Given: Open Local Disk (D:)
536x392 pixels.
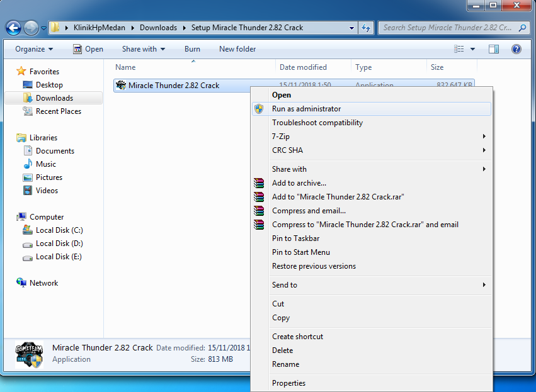Looking at the screenshot, I should coord(53,244).
